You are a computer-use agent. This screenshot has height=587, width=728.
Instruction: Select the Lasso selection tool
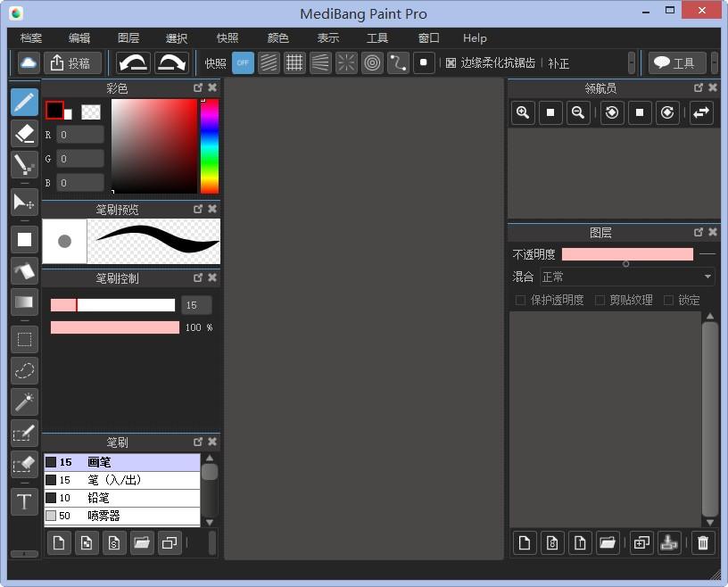point(24,370)
